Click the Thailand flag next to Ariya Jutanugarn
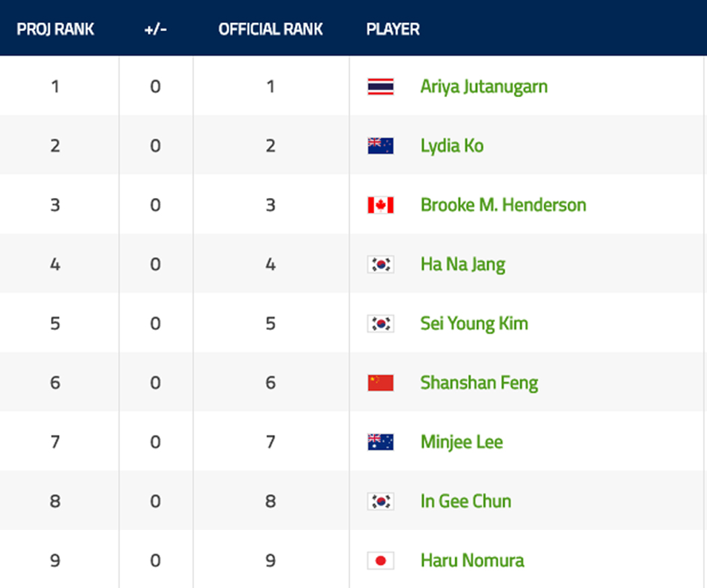The height and width of the screenshot is (588, 707). pos(380,87)
